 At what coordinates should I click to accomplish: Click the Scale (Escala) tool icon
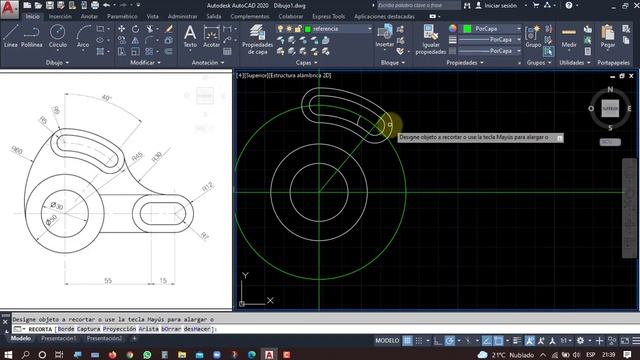[x=136, y=51]
